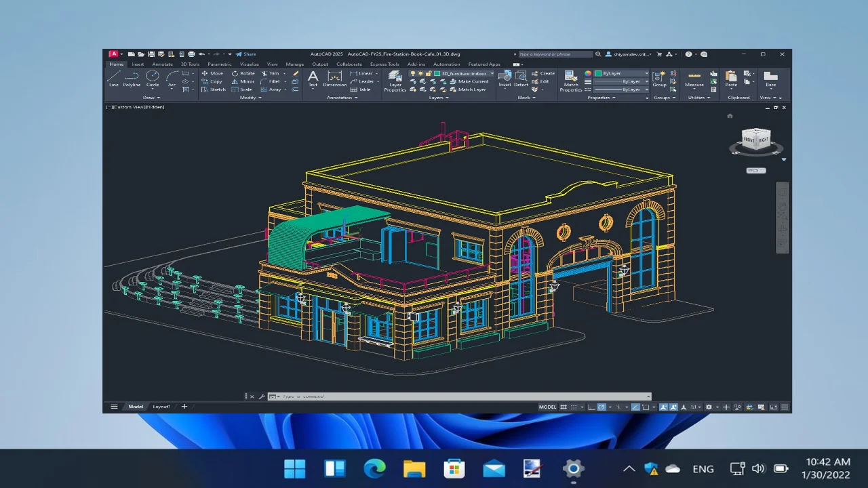Choose the Rotate tool

click(x=243, y=73)
